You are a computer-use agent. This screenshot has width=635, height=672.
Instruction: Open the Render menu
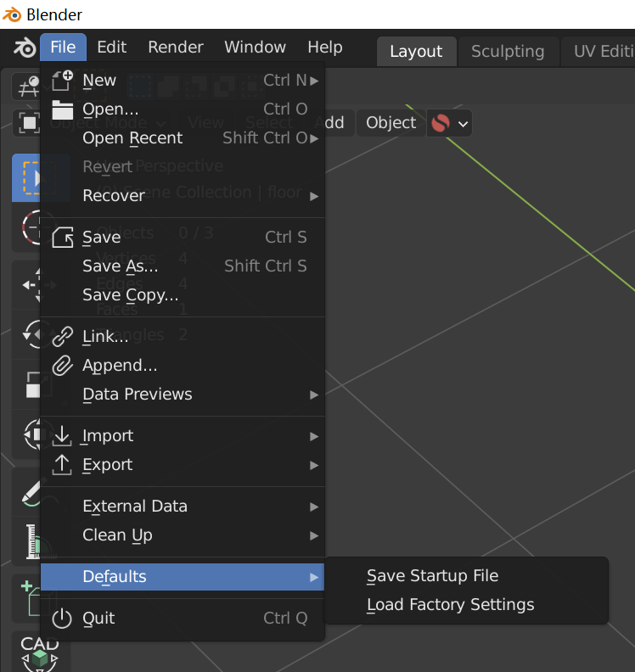coord(176,48)
